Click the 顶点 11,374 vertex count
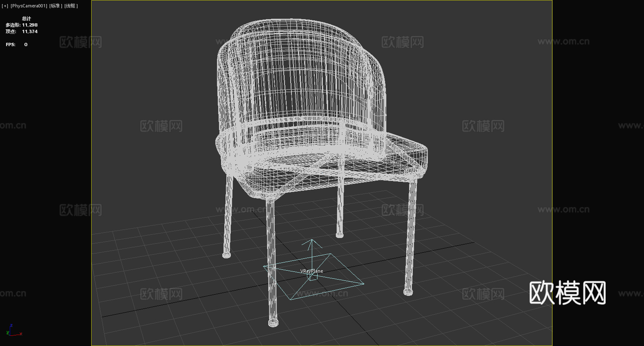 pos(22,31)
